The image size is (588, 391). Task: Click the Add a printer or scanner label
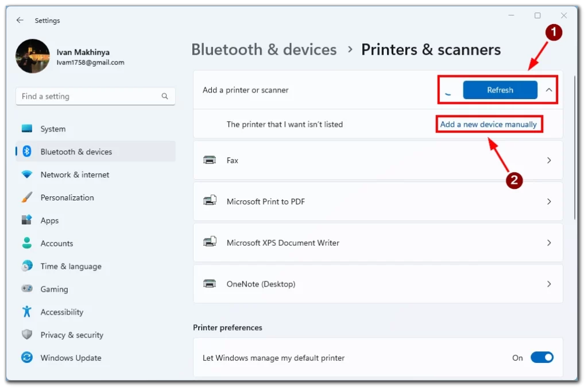click(246, 90)
